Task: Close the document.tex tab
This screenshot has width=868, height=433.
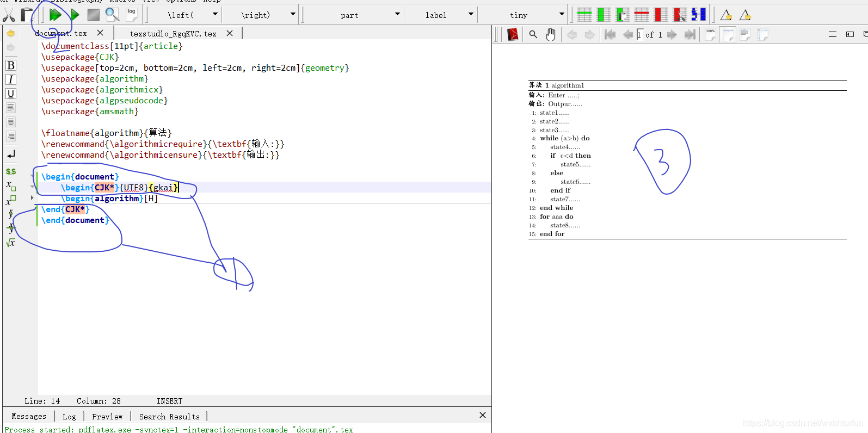Action: point(100,33)
